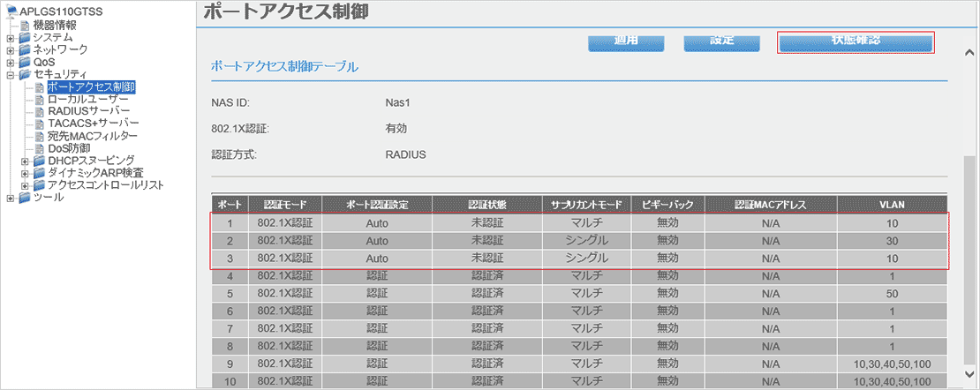Click the システム folder icon

(25, 37)
